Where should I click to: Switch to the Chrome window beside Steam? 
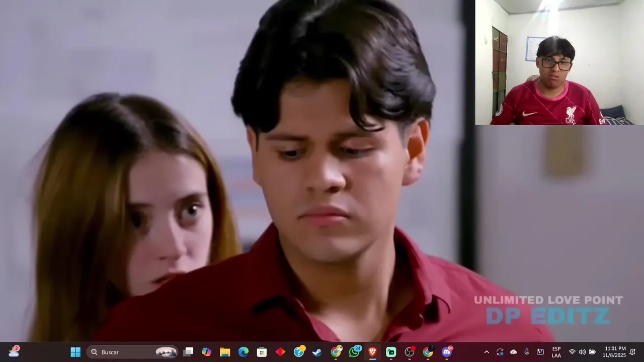click(x=336, y=352)
